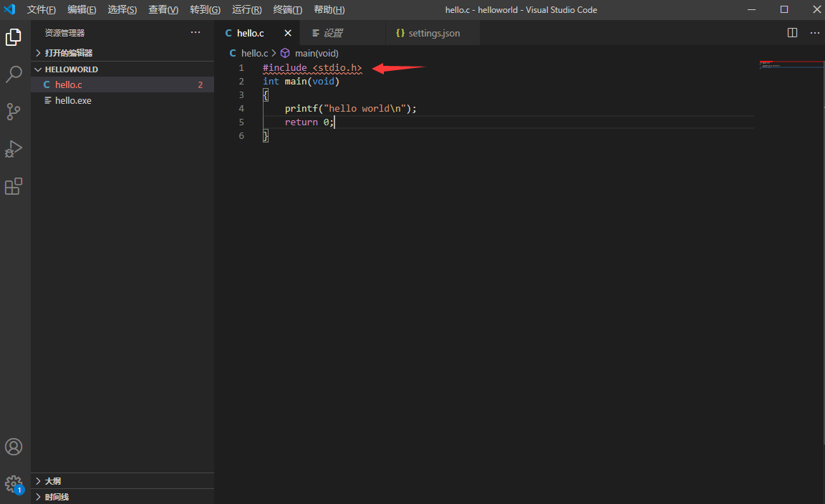Select hello.exe in the file tree
The height and width of the screenshot is (504, 825).
click(x=122, y=100)
